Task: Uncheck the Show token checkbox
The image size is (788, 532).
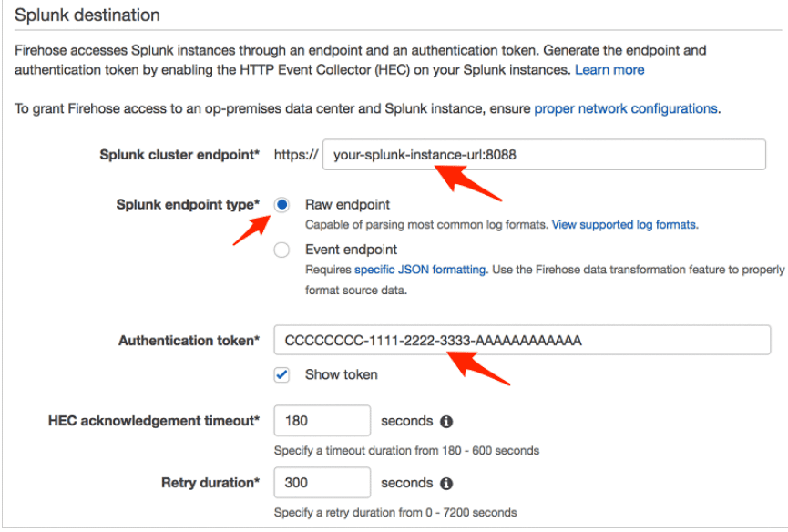Action: click(282, 373)
